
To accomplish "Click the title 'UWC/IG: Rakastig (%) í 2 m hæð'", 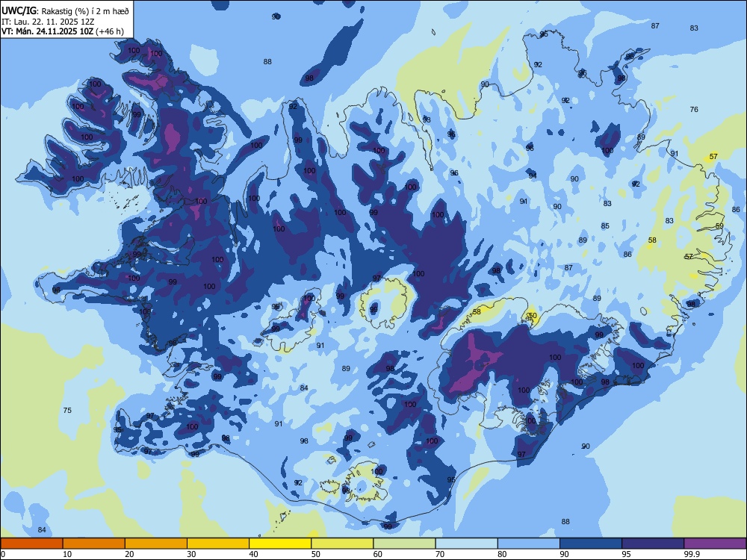I will coord(65,11).
